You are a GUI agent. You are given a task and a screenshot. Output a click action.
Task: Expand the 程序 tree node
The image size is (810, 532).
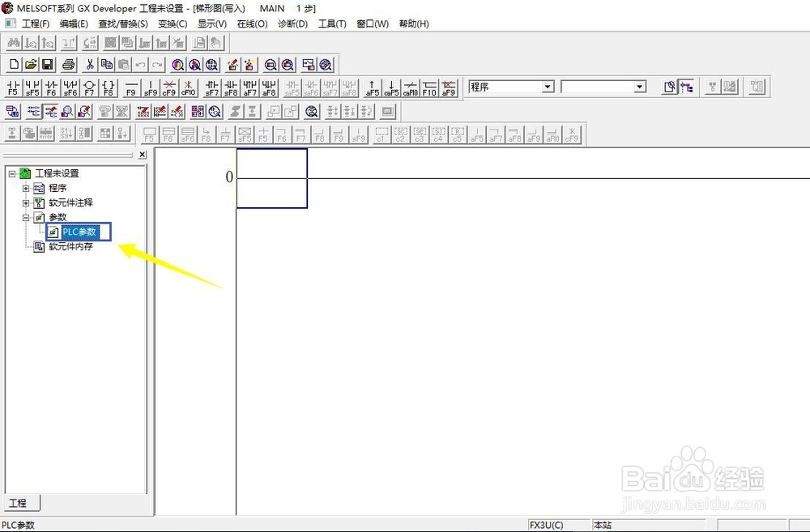point(26,189)
